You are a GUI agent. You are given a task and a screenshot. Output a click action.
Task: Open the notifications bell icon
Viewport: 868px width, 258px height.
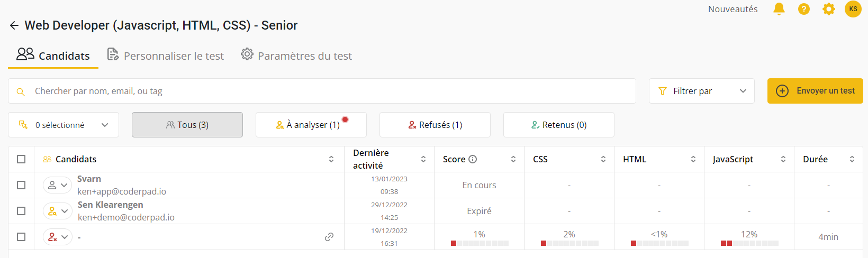point(779,9)
